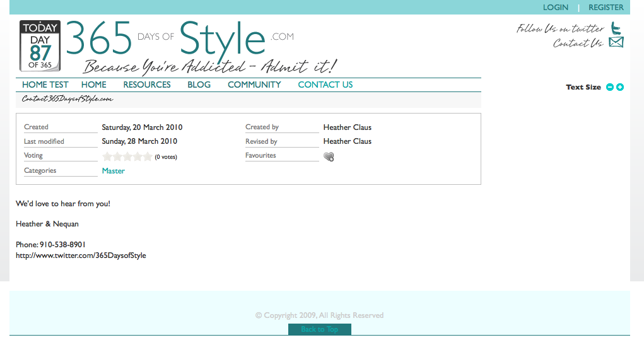Increase text size with plus icon
Image resolution: width=644 pixels, height=340 pixels.
[x=620, y=87]
